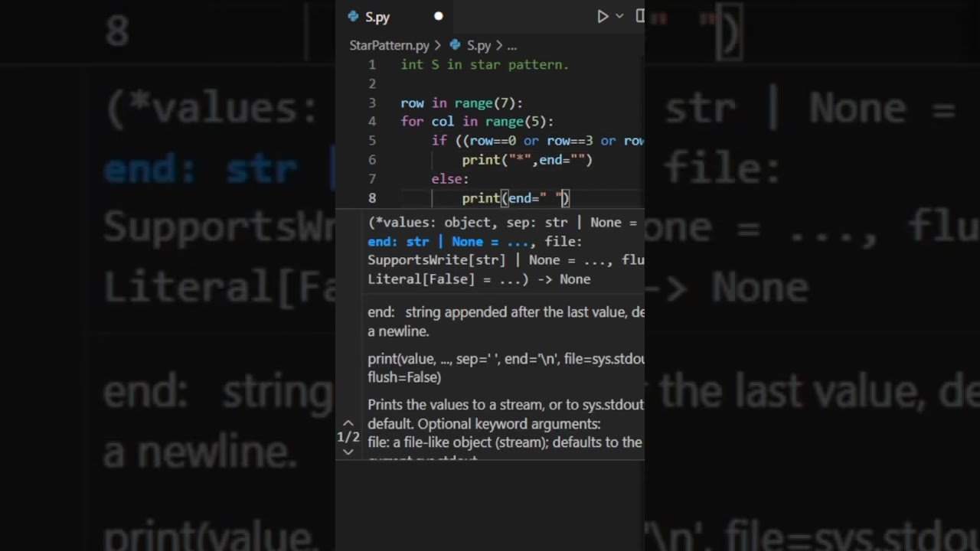The image size is (980, 551).
Task: Click 'Literal[False] = ...) -> None' text
Action: (479, 279)
